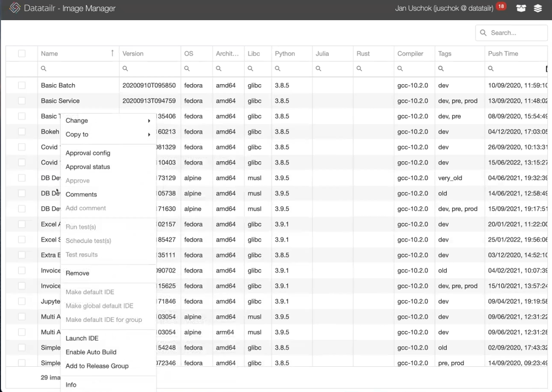Click filter search icon under Rust column
Screen dimensions: 552x392
pyautogui.click(x=359, y=69)
